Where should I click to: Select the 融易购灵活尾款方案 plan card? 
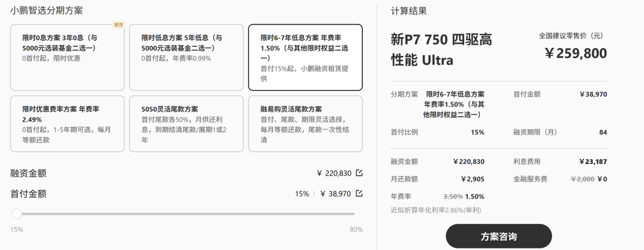[305, 124]
